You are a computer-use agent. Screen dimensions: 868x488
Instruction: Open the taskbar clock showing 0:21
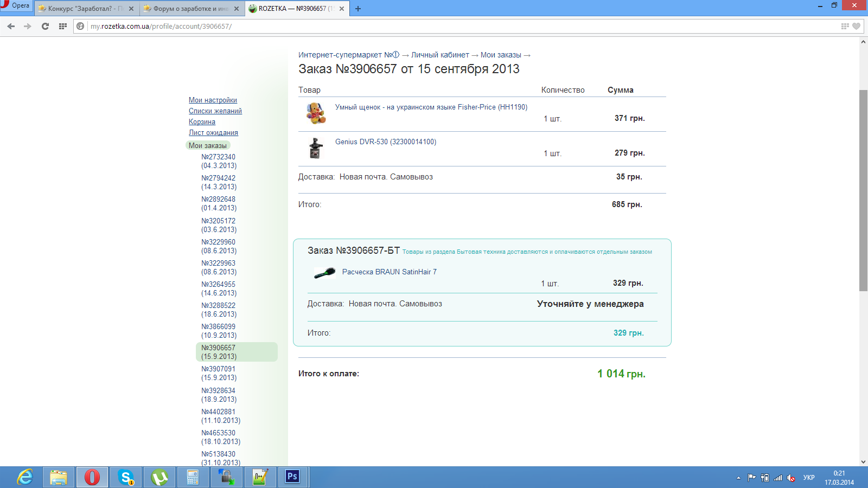tap(839, 478)
